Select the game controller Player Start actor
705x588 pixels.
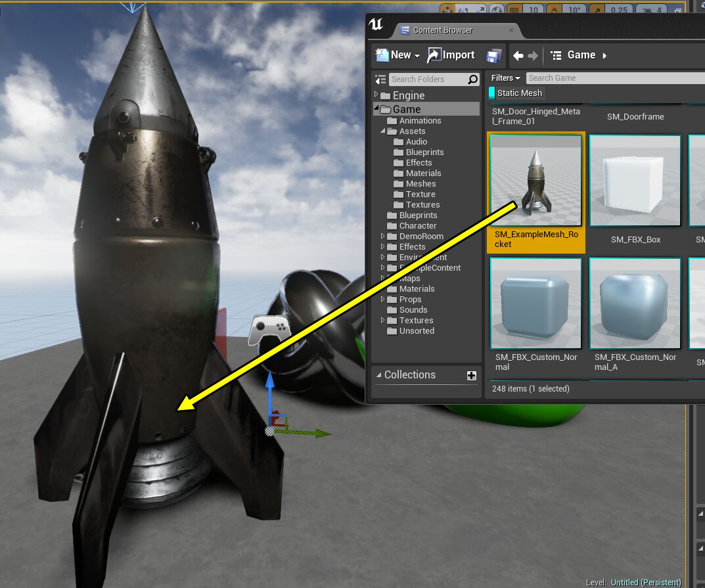(x=268, y=330)
